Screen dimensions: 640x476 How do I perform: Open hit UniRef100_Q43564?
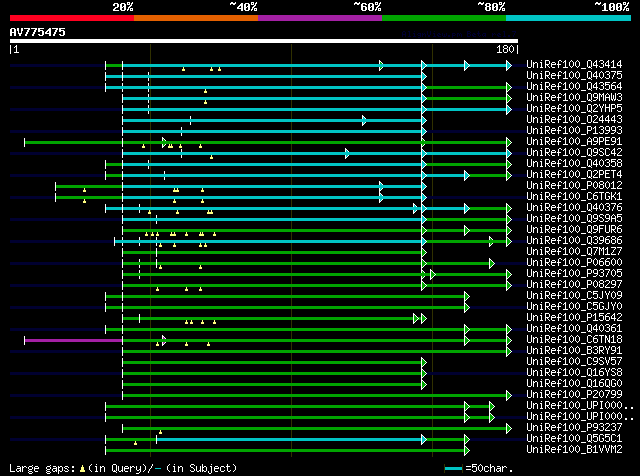pos(574,87)
